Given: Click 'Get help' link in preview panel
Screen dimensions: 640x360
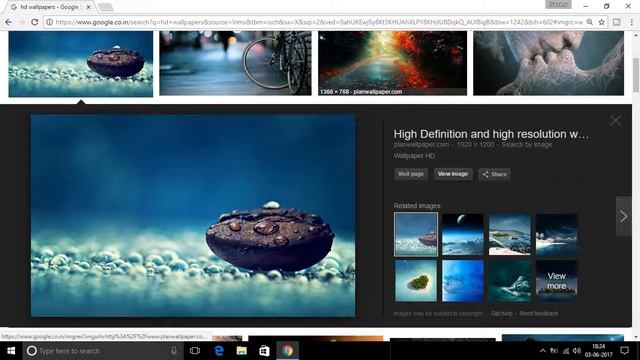Looking at the screenshot, I should (x=501, y=313).
